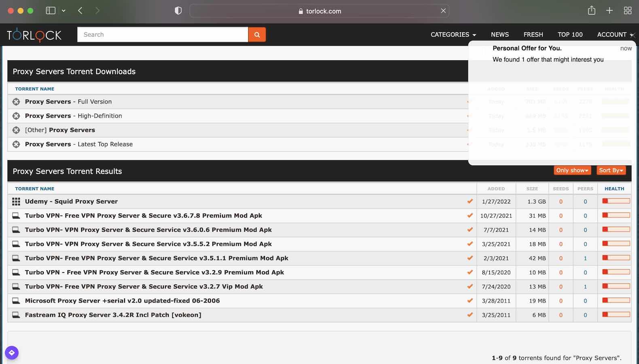
Task: Click the purple floating widget icon
Action: [12, 353]
